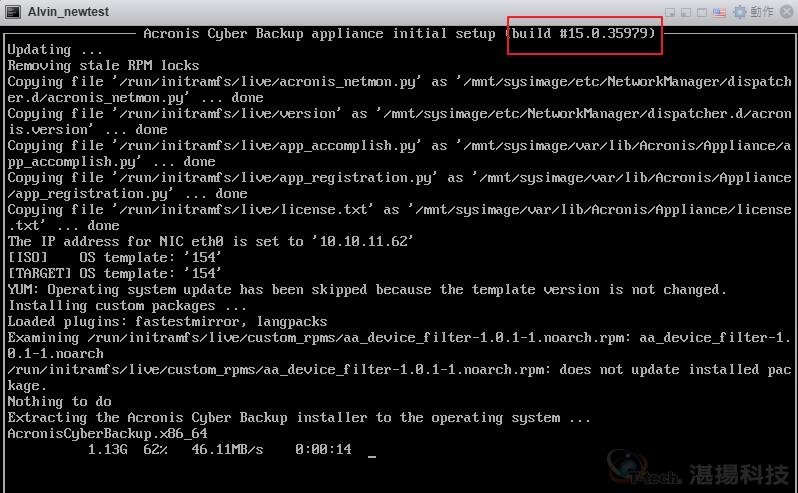Click the empty full-window size icon
Screen dimensions: 798x493
tap(702, 12)
